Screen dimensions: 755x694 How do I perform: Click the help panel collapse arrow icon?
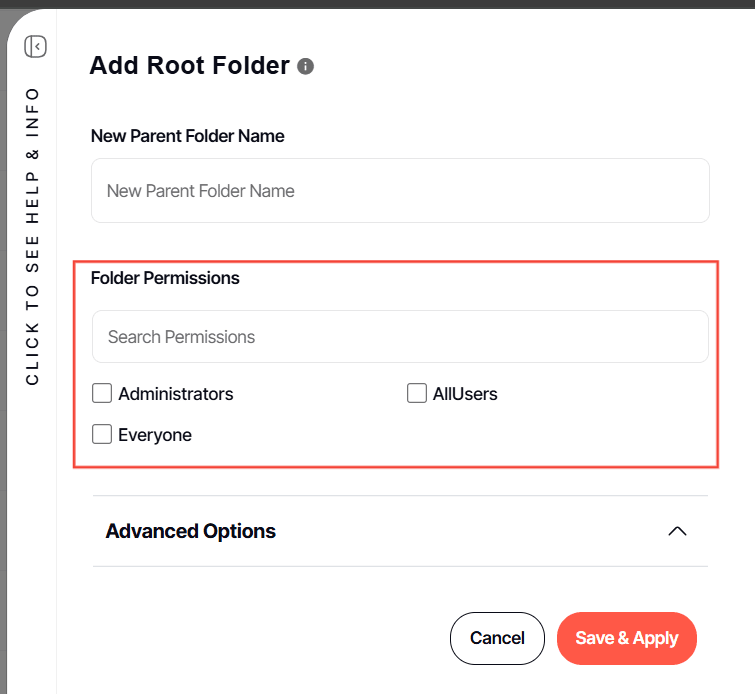tap(36, 46)
